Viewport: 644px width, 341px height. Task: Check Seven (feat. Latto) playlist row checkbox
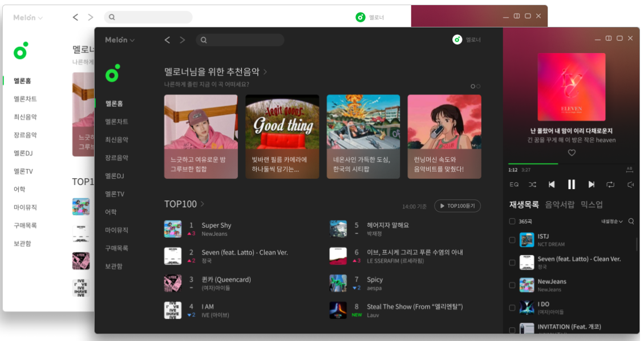[x=512, y=262]
